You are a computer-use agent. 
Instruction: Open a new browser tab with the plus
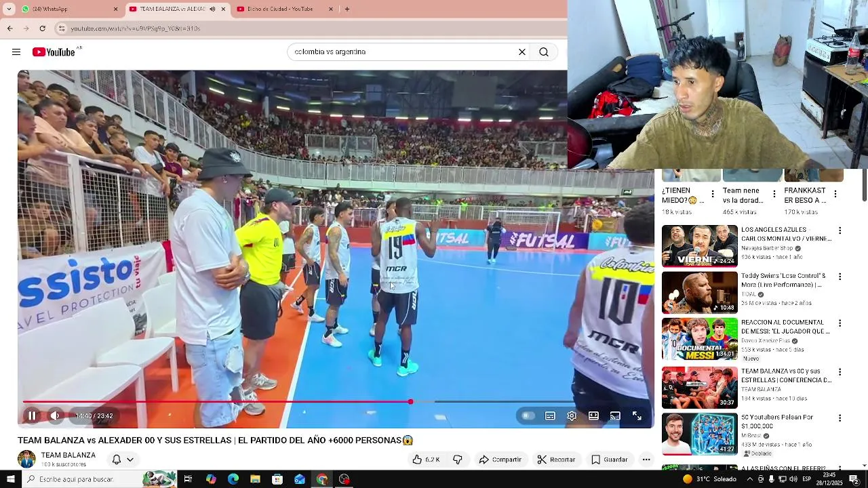(x=347, y=9)
